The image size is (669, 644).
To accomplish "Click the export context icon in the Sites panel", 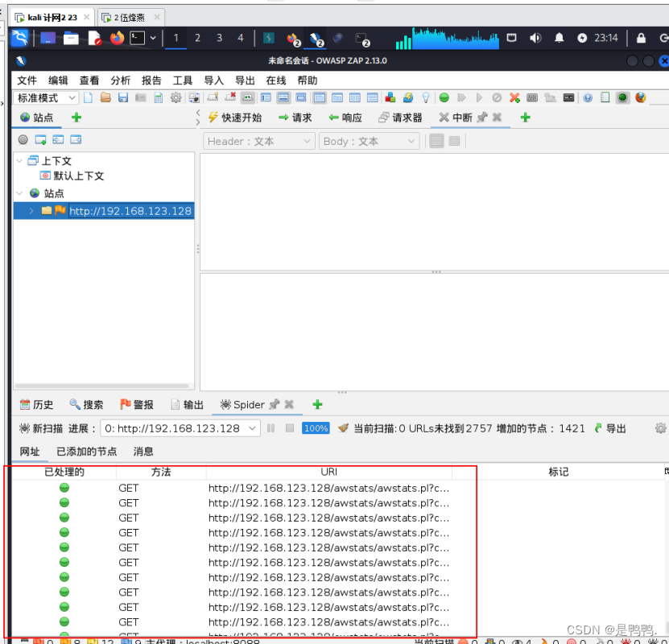I will pos(76,139).
